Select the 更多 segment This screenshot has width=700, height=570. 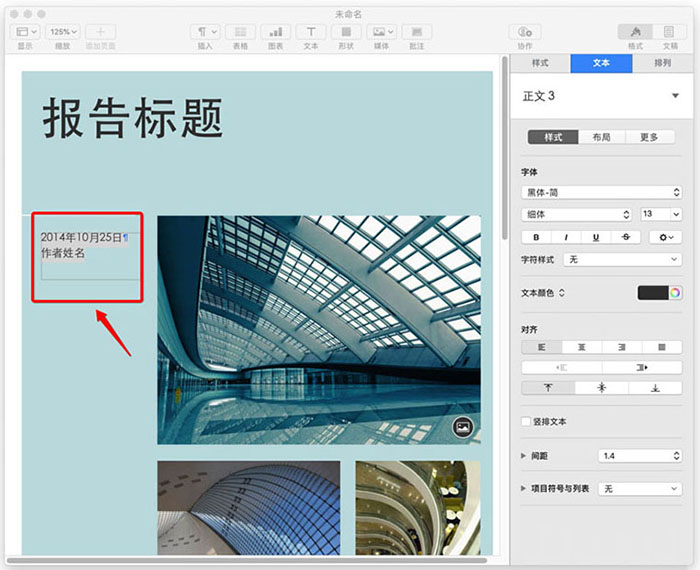point(649,137)
